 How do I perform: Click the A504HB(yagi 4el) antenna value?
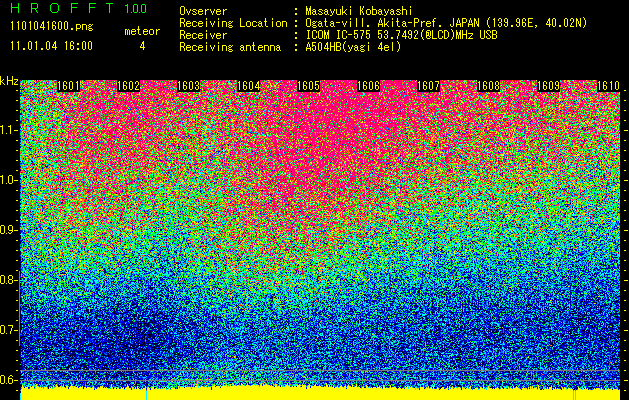(353, 47)
